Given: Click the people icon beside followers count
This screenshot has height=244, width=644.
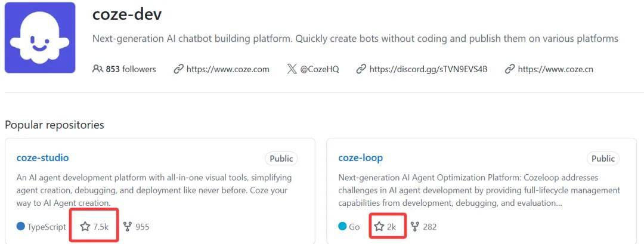Looking at the screenshot, I should point(98,69).
